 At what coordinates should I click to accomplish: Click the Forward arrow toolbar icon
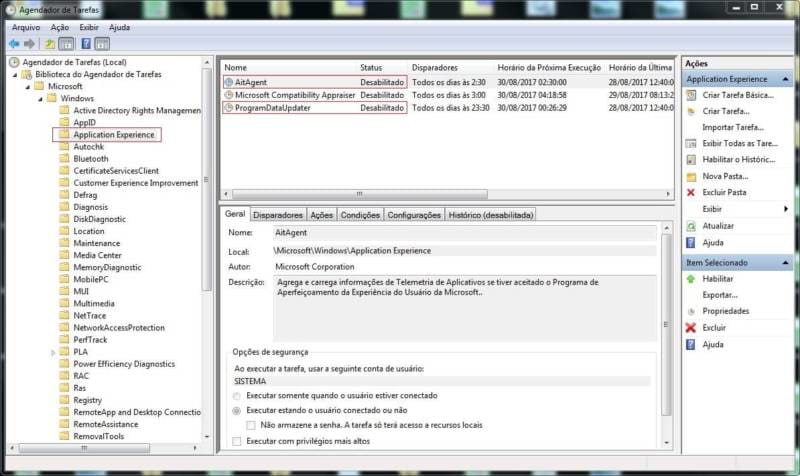pos(30,44)
